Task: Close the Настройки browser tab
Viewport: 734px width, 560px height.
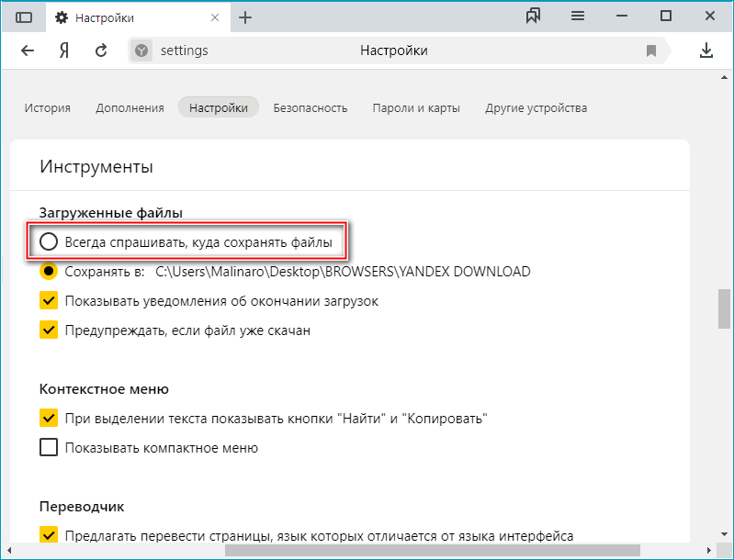Action: point(215,17)
